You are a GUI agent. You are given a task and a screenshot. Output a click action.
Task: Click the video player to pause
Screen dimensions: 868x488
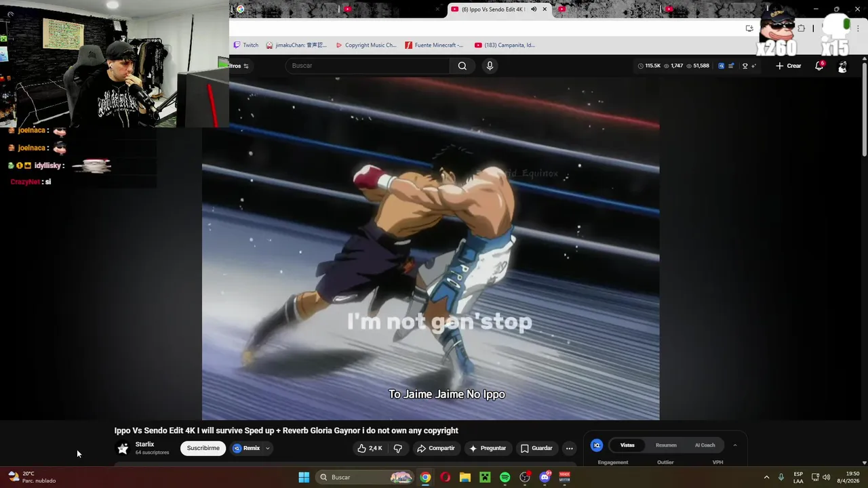tap(431, 247)
